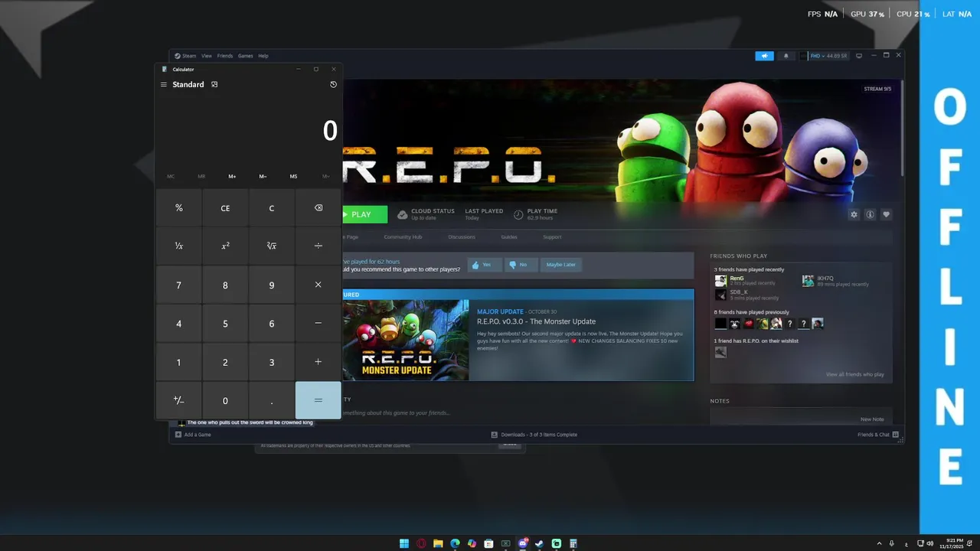
Task: Open R.E.P.O. game settings gear icon
Action: tap(854, 215)
